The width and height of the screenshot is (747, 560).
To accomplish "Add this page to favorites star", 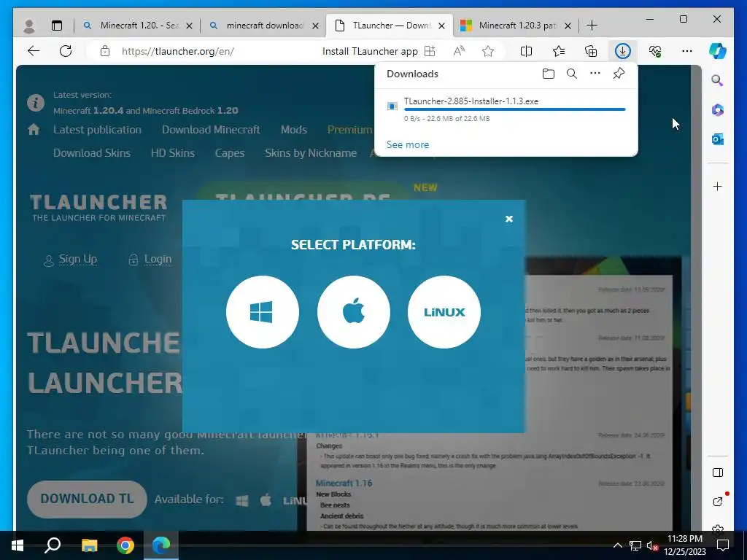I will (x=488, y=51).
